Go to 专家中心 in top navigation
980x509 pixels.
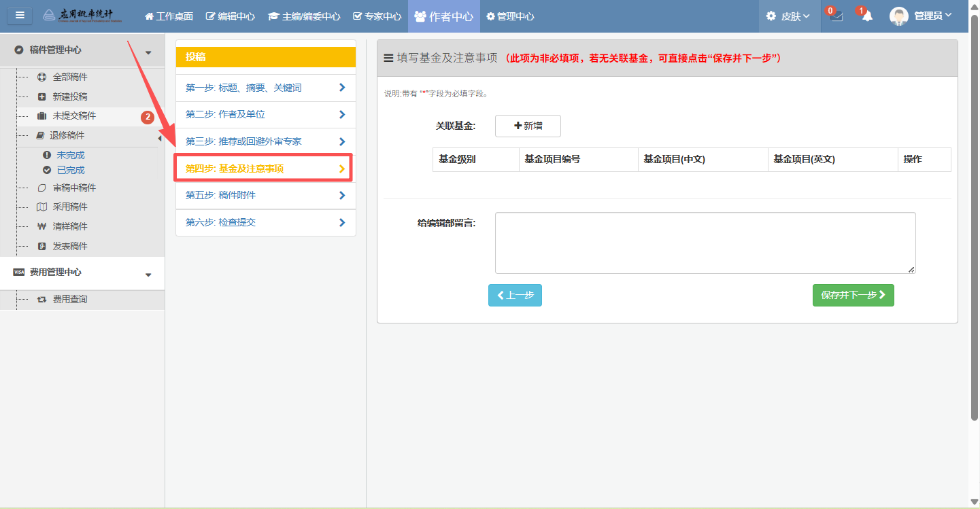[x=377, y=16]
